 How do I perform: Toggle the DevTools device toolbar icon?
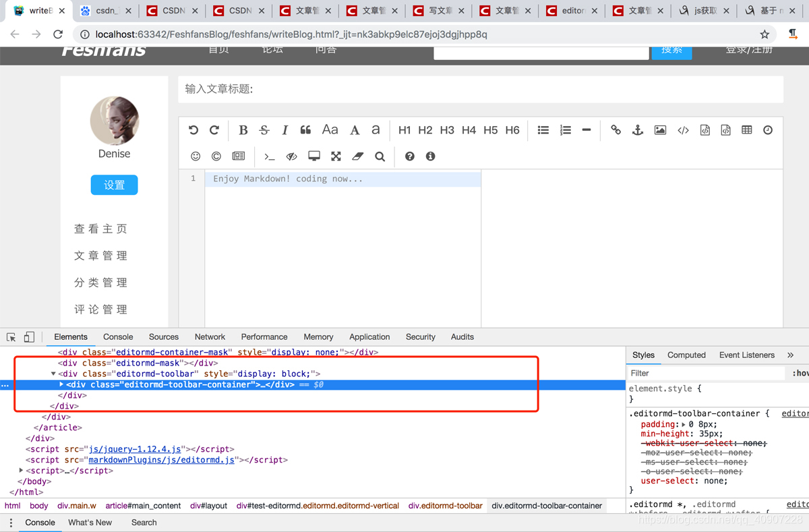click(x=29, y=337)
